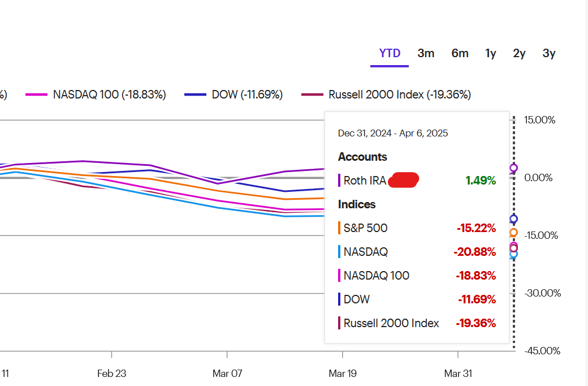The image size is (588, 386).
Task: Toggle NASDAQ 100 legend entry
Action: [x=96, y=95]
